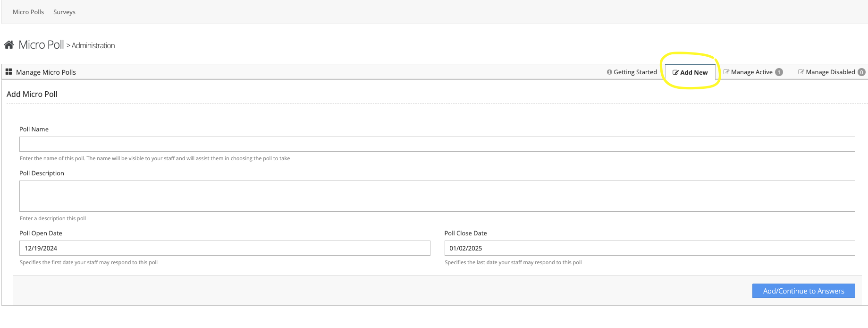Go to the Manage Active tab
Screen dimensions: 868x328
pos(751,72)
